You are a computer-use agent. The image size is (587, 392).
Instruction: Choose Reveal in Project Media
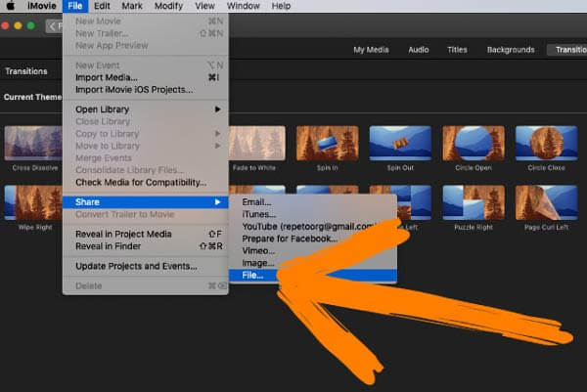click(x=145, y=235)
